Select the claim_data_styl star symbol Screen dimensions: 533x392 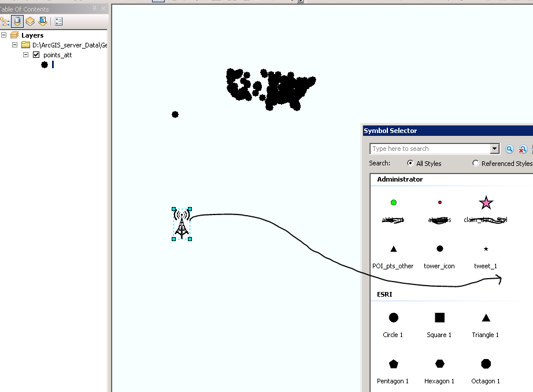486,202
